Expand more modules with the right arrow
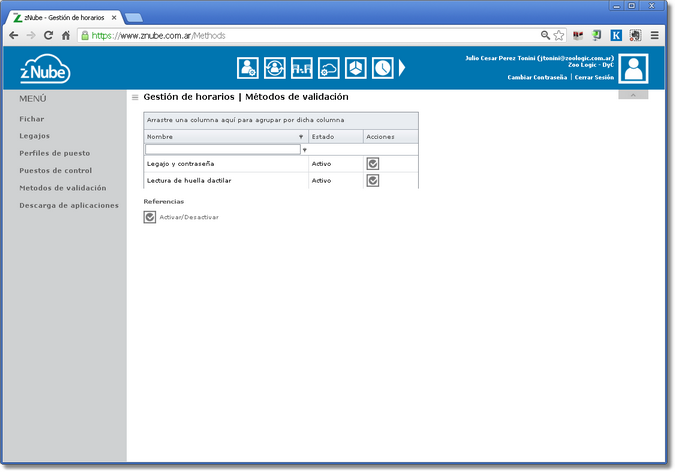Screen dimensions: 675x472 tap(403, 68)
